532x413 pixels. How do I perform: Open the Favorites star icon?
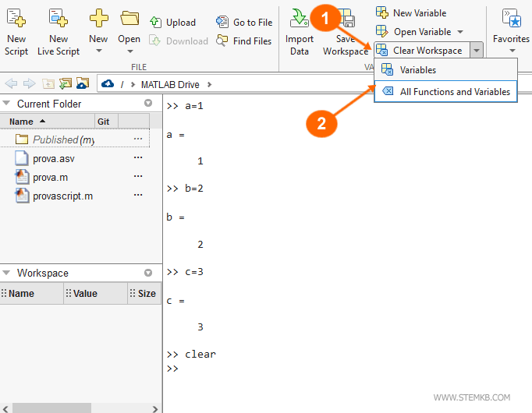[511, 19]
